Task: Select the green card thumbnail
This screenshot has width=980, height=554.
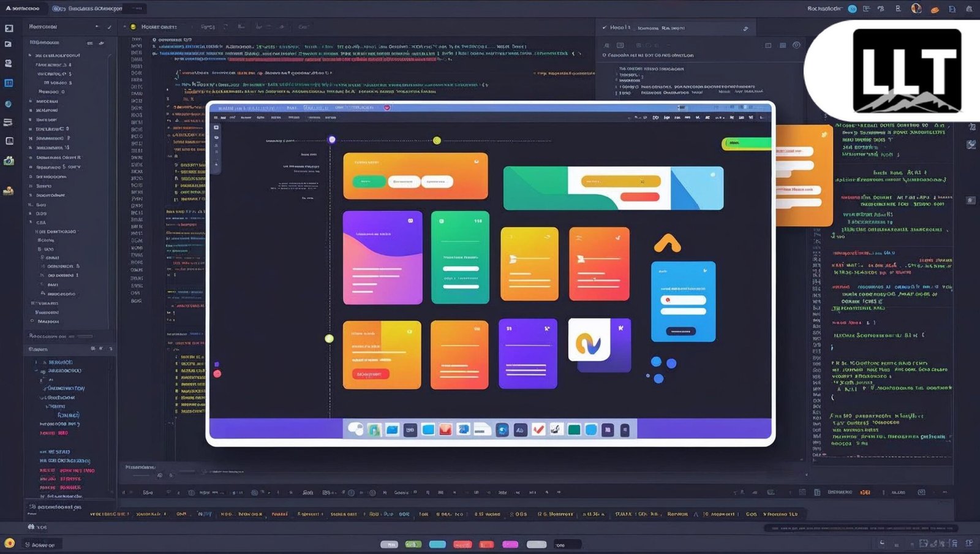Action: click(x=460, y=257)
